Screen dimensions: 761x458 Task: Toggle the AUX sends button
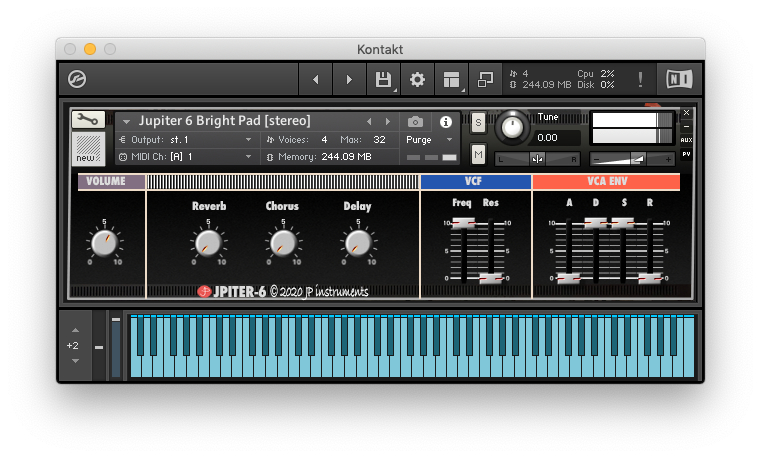tap(686, 140)
